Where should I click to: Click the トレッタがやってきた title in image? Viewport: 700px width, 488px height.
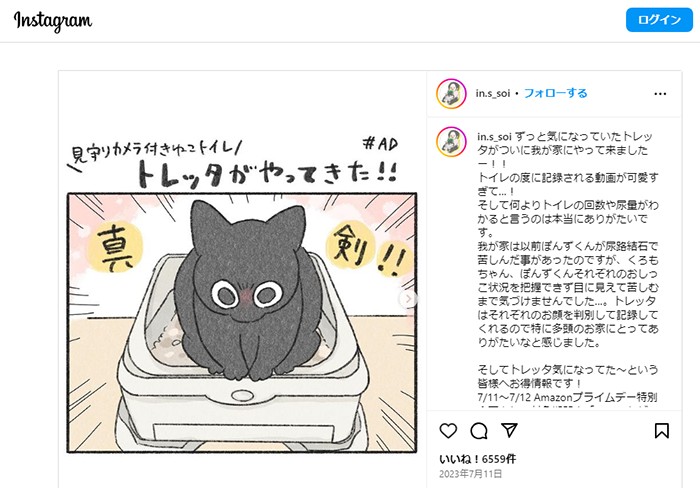(267, 174)
